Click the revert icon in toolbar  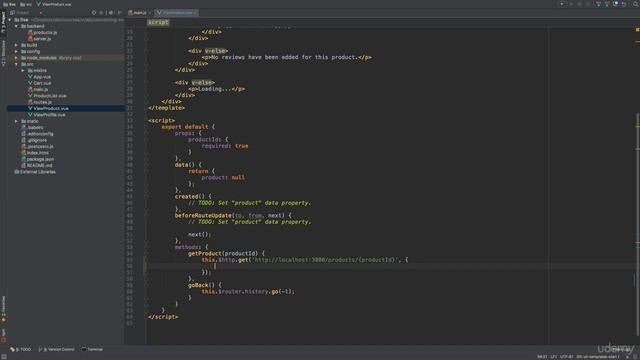[x=624, y=4]
